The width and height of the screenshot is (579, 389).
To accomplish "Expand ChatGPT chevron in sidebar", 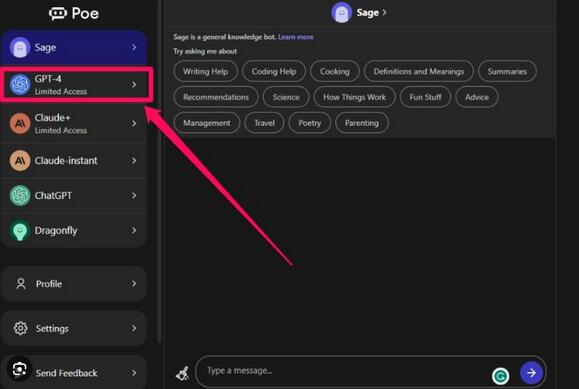I will (134, 195).
